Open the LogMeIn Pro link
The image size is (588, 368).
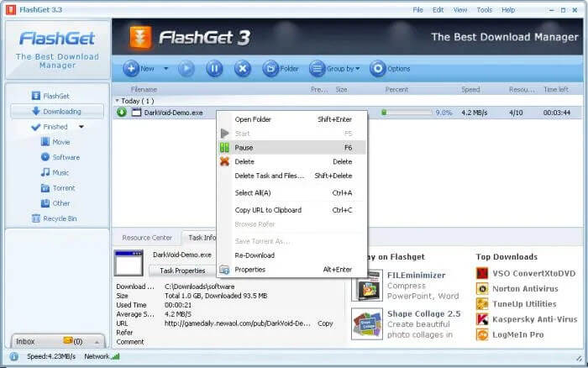518,334
